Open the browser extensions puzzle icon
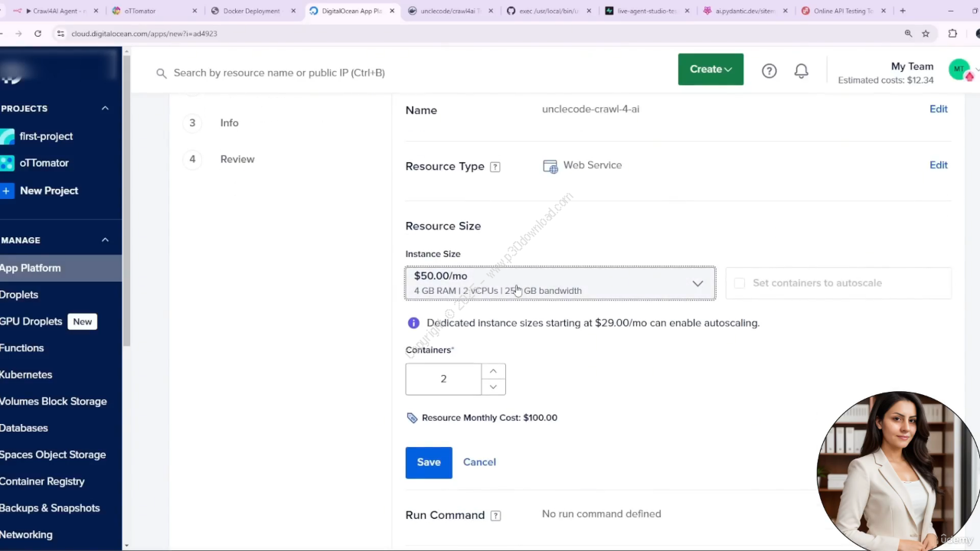Screen dimensions: 980x551 [952, 34]
